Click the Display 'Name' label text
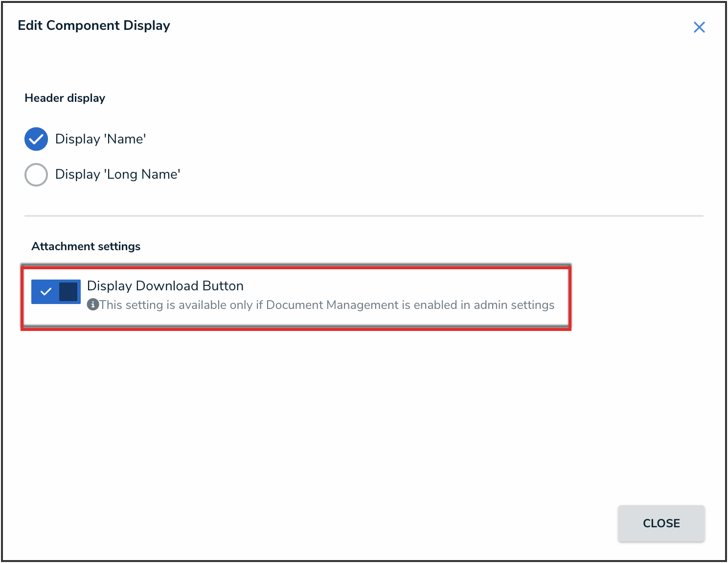The image size is (728, 563). [x=100, y=139]
